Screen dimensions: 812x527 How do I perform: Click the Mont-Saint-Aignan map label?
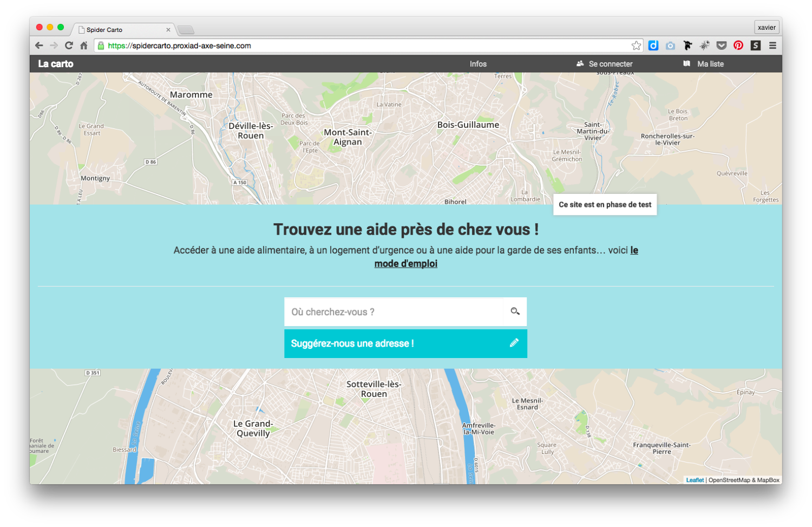click(348, 137)
